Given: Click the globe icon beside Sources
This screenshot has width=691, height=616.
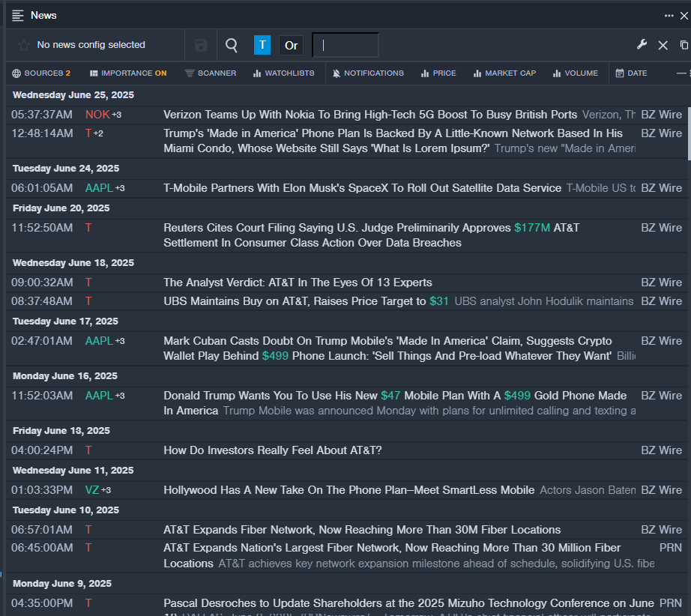Looking at the screenshot, I should [x=16, y=73].
